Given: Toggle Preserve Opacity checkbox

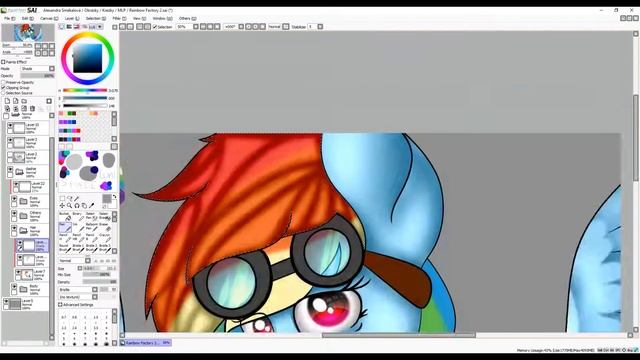Looking at the screenshot, I should coord(3,82).
